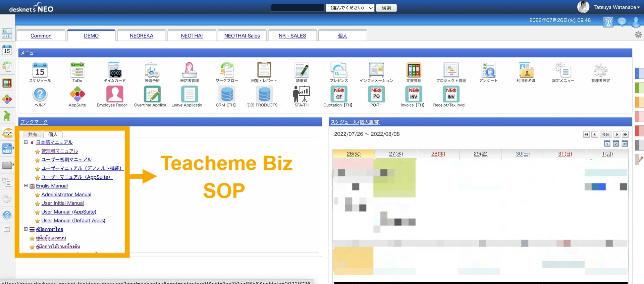The width and height of the screenshot is (644, 284).
Task: Open the 管理者設定 gear icon
Action: 600,69
